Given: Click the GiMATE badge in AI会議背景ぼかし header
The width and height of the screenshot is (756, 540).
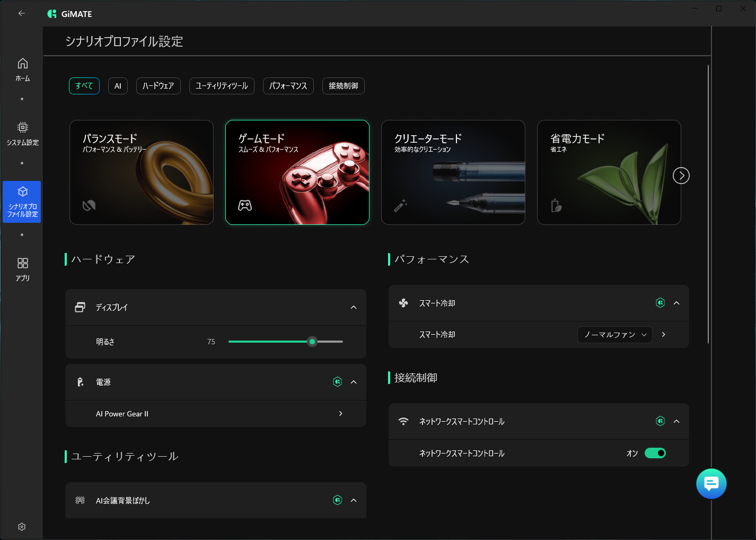Looking at the screenshot, I should [x=337, y=500].
